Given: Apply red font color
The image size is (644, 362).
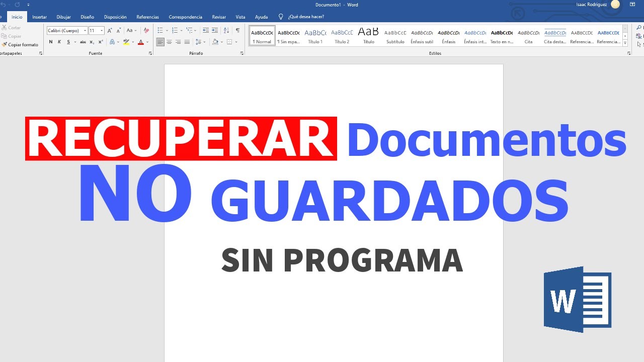Looking at the screenshot, I should [141, 42].
